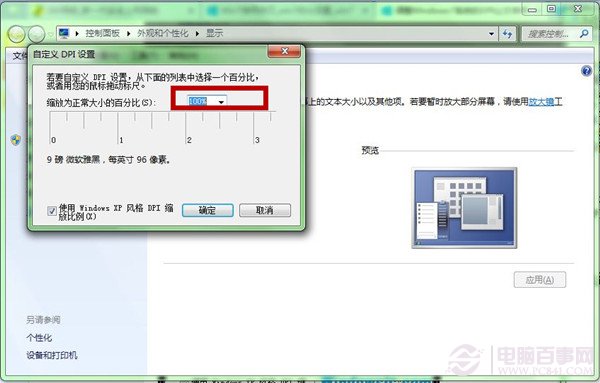Select the 100% value in percentage combo box
Image resolution: width=600 pixels, height=383 pixels.
(198, 101)
